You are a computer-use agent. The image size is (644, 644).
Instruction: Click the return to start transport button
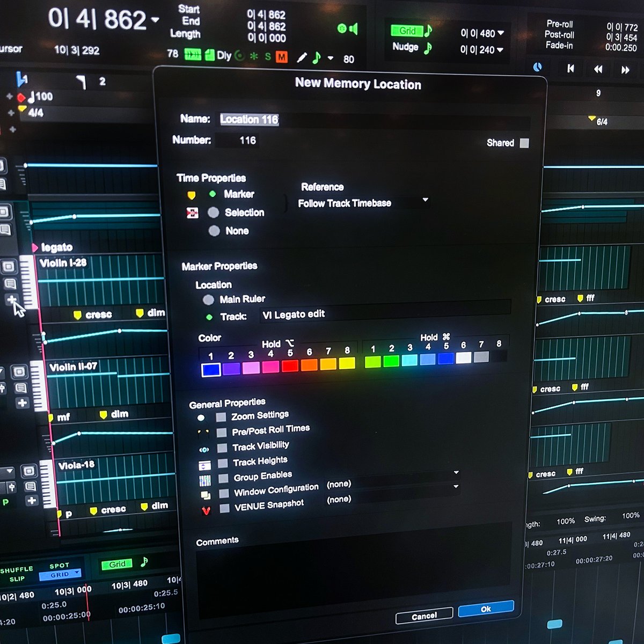coord(570,68)
